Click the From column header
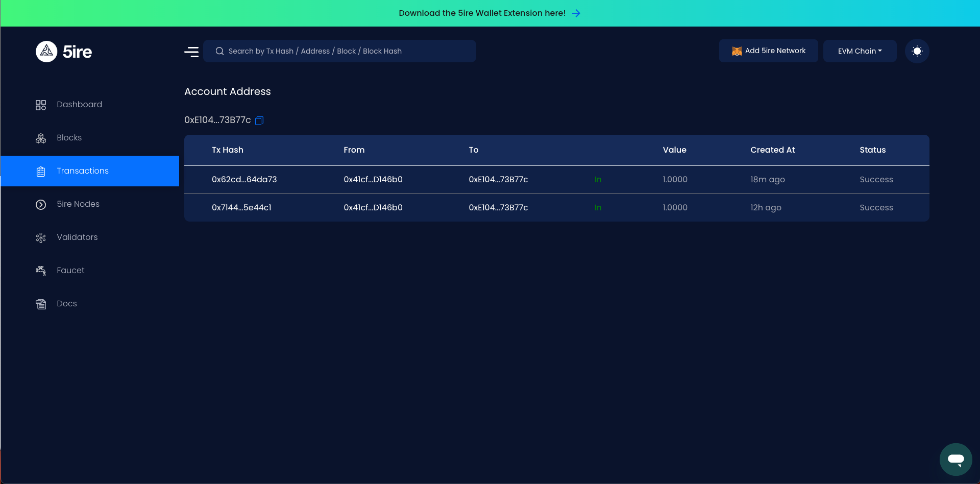This screenshot has height=484, width=980. (x=354, y=150)
